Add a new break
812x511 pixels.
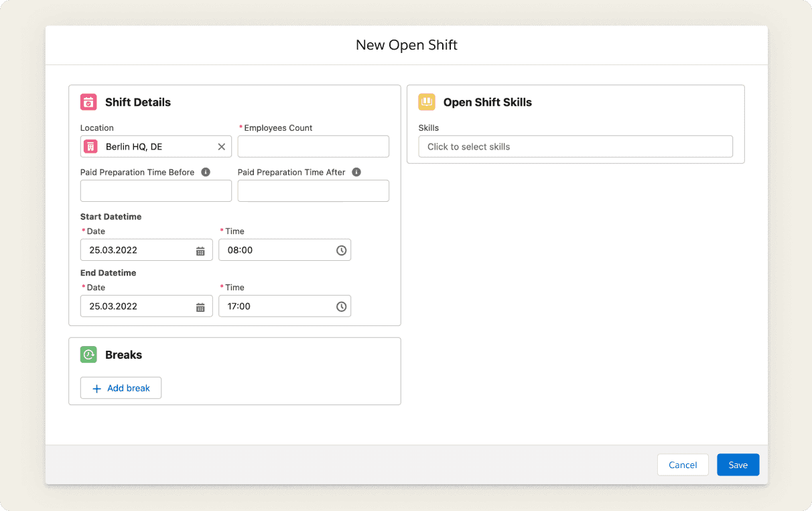tap(121, 388)
